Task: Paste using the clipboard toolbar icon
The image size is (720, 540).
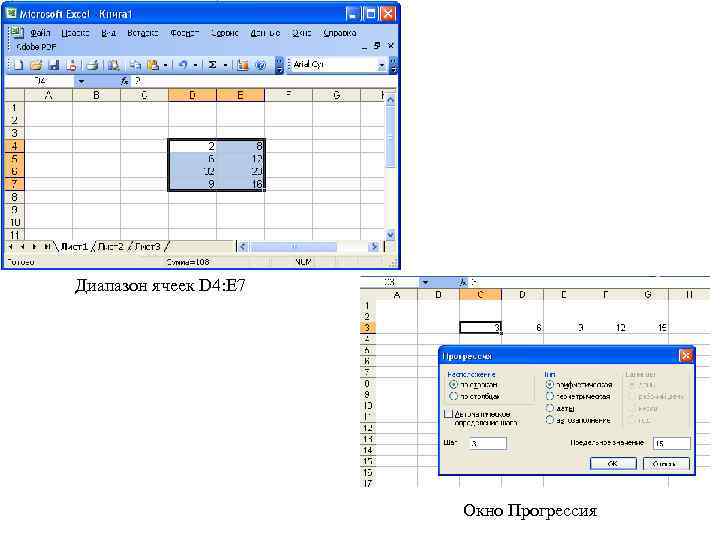Action: point(153,65)
